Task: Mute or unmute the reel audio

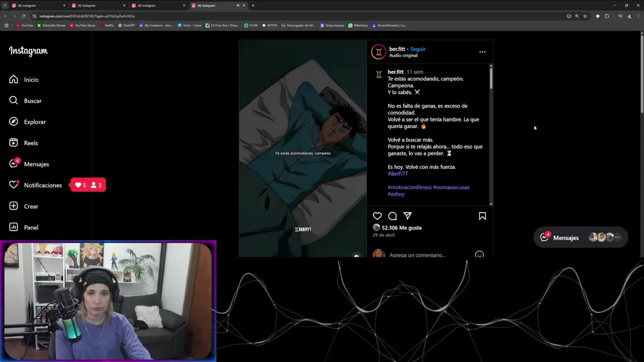Action: point(357,255)
